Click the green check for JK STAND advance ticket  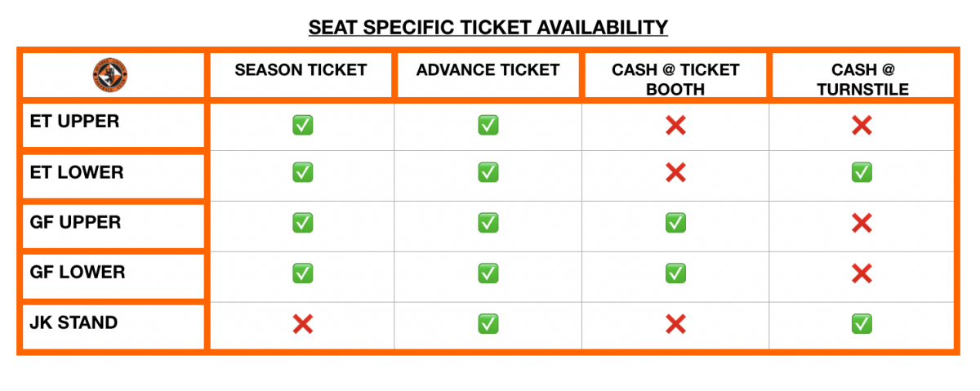[x=488, y=324]
